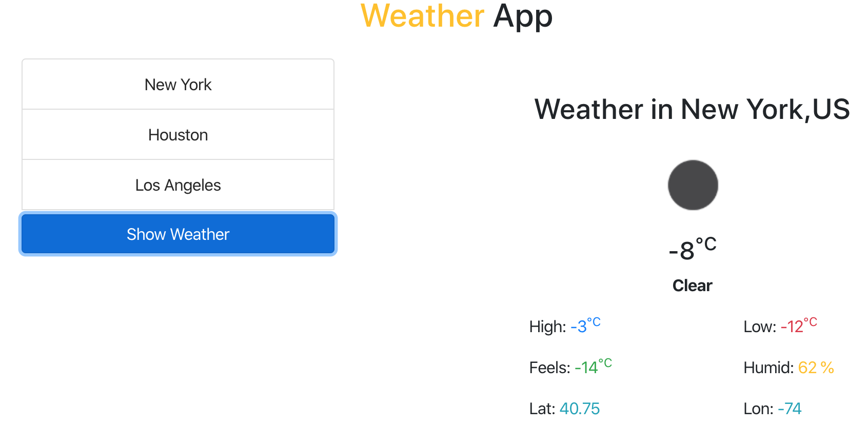Select New York in the city list

(x=178, y=85)
